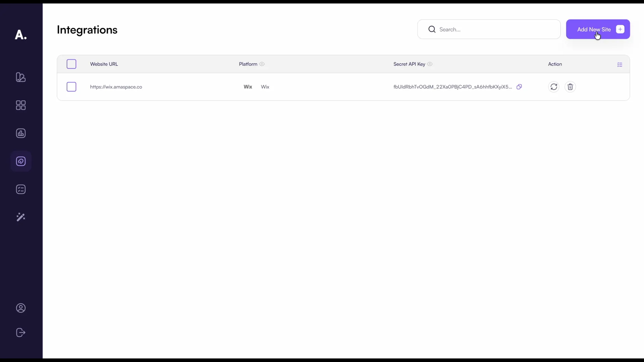Click the truncated API key text
This screenshot has width=644, height=362.
[x=452, y=87]
